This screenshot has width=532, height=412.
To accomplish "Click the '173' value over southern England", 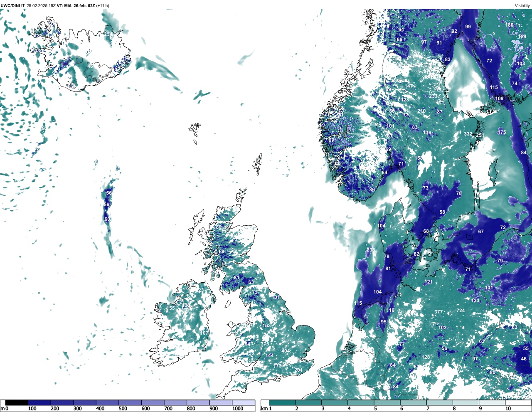I will pos(278,365).
